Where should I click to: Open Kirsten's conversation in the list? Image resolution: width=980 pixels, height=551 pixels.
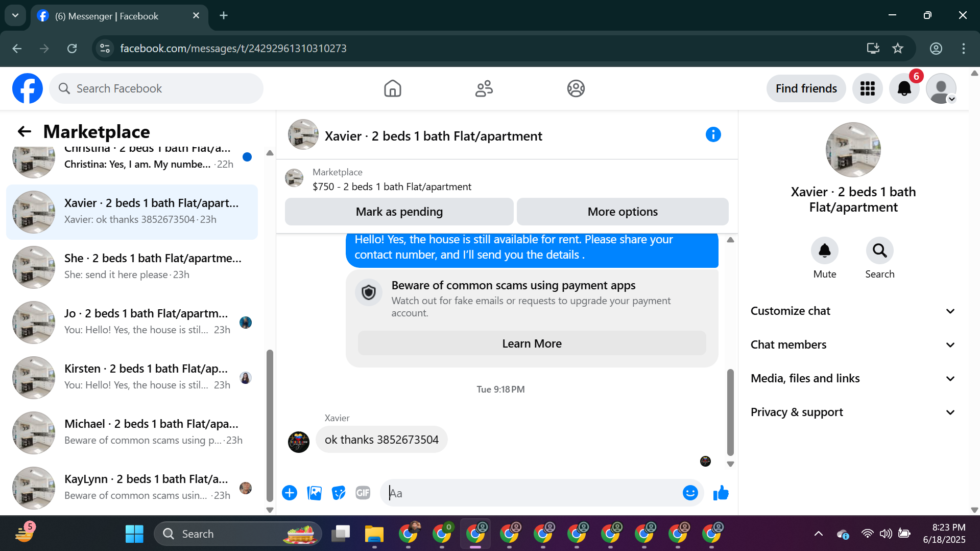132,378
